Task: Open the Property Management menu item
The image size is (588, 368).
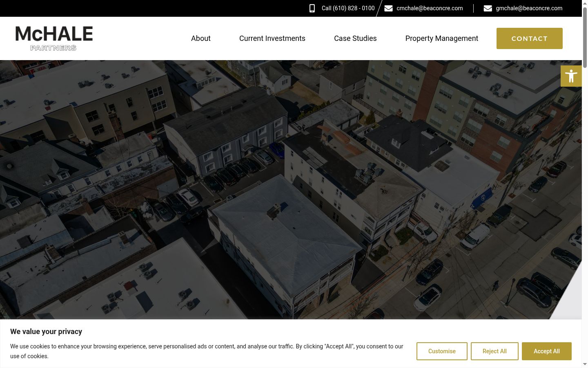Action: 442,38
